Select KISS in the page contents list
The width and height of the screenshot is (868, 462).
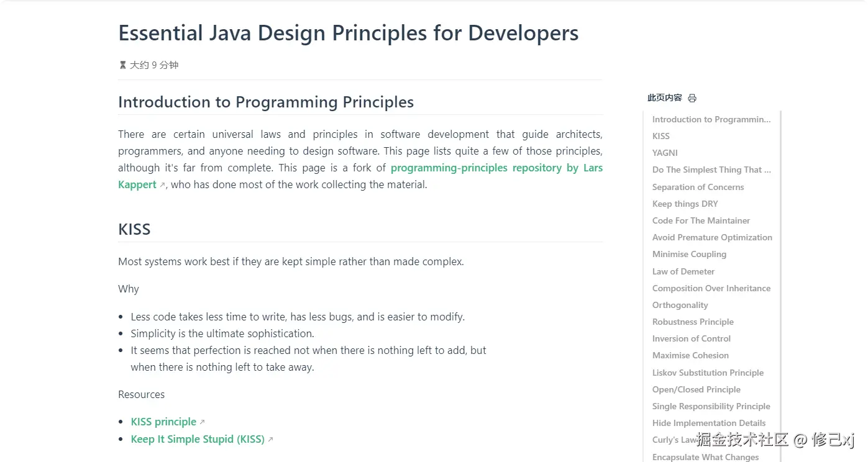click(x=660, y=136)
